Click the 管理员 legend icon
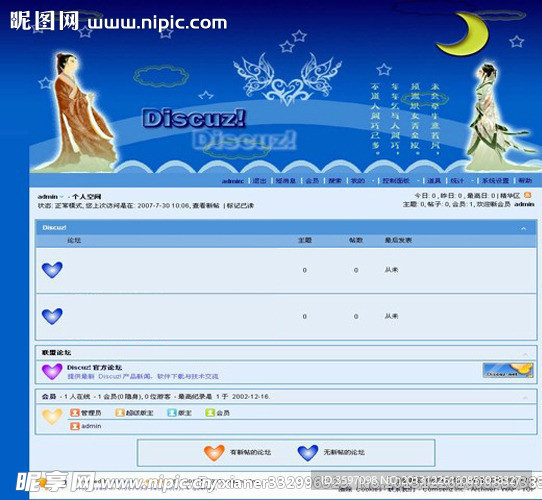 coord(75,413)
